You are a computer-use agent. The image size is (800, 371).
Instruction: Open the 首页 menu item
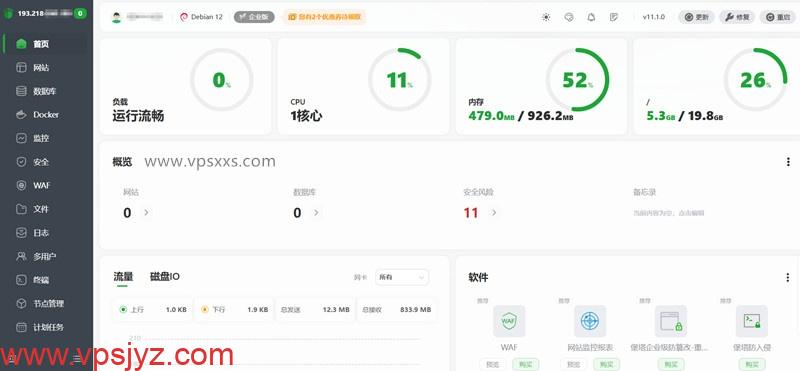pos(47,44)
